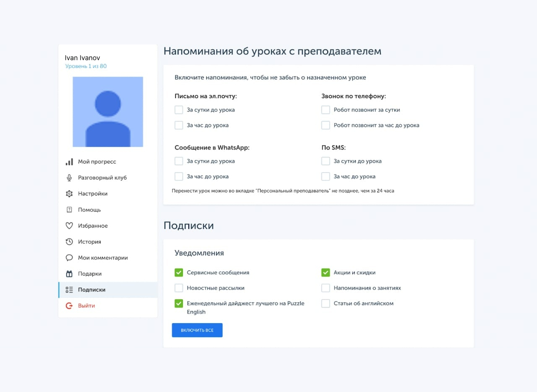Screen dimensions: 537x392
Task: Check Напоминания о занятиях checkbox
Action: click(x=326, y=288)
